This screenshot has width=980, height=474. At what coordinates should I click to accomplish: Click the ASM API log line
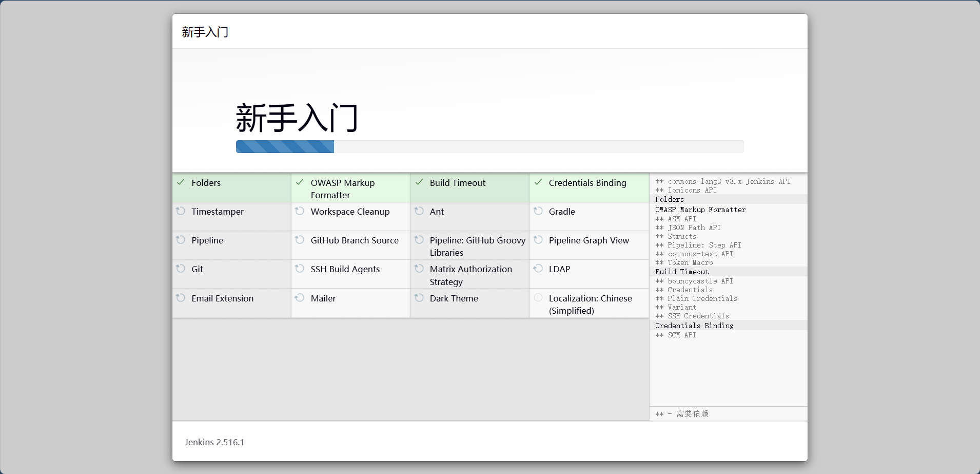point(676,219)
